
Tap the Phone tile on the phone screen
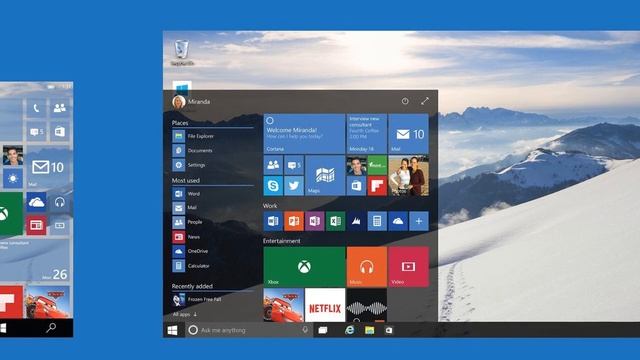(x=36, y=108)
